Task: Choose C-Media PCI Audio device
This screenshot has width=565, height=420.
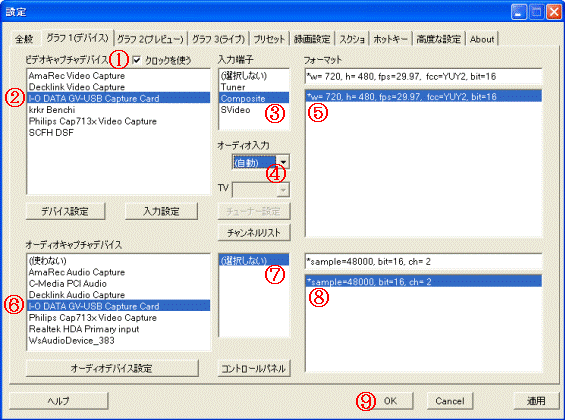Action: click(x=118, y=283)
